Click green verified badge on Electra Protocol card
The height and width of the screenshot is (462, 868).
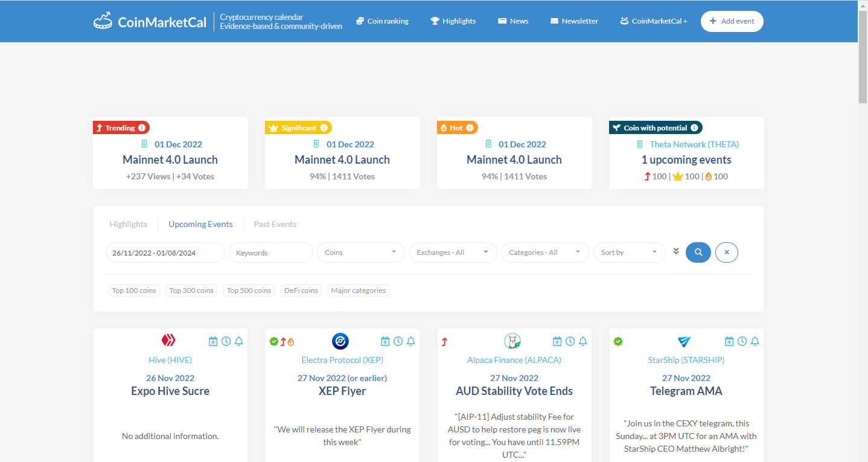coord(274,342)
